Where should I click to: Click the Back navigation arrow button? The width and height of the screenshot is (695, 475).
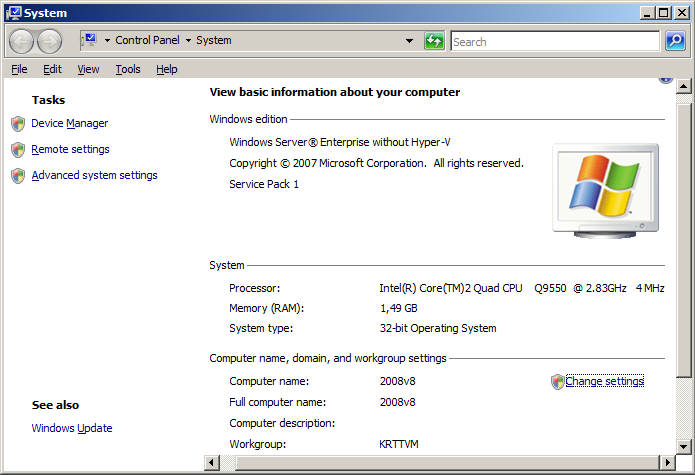(21, 42)
